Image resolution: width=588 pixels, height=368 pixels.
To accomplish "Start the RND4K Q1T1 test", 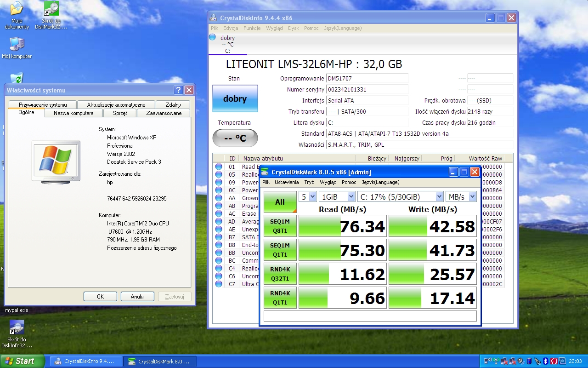I will (x=280, y=298).
